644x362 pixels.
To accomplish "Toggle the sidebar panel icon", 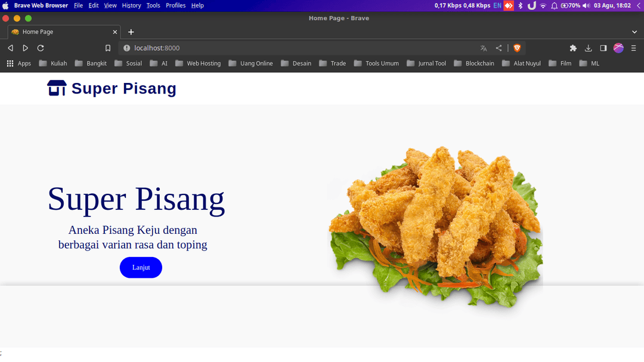I will click(603, 48).
